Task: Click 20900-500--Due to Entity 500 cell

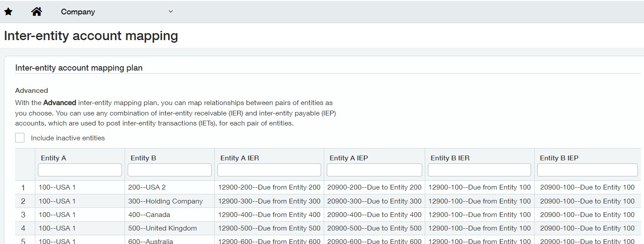Action: 374,228
